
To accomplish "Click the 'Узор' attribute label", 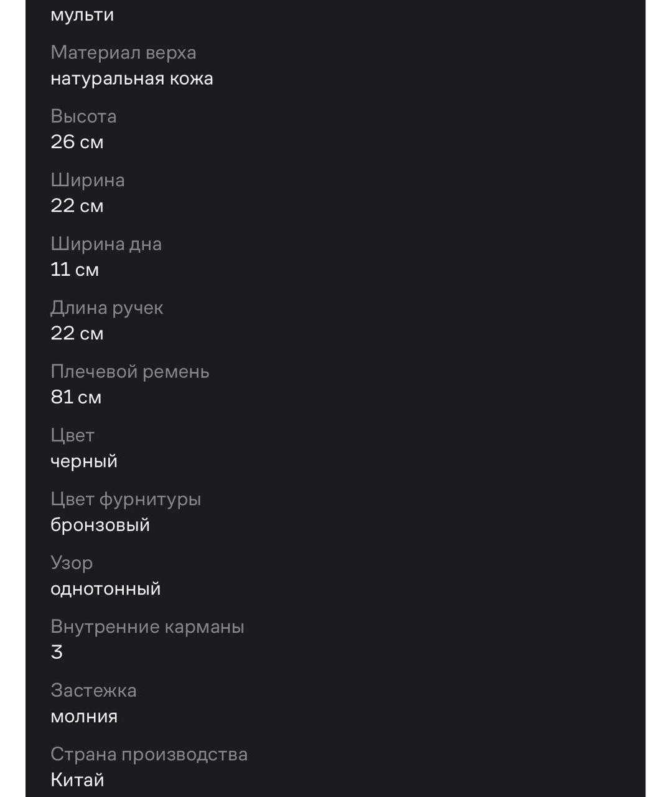I will point(72,563).
